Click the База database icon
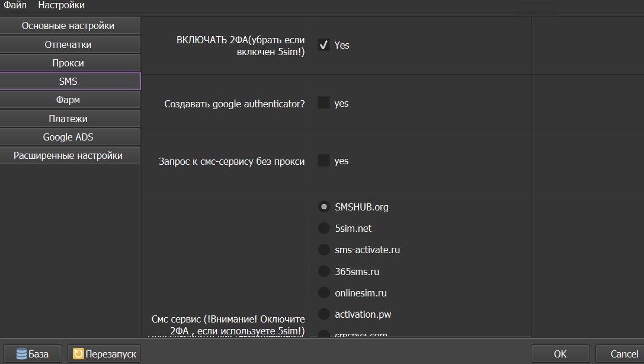Viewport: 644px width, 364px height. [x=22, y=354]
